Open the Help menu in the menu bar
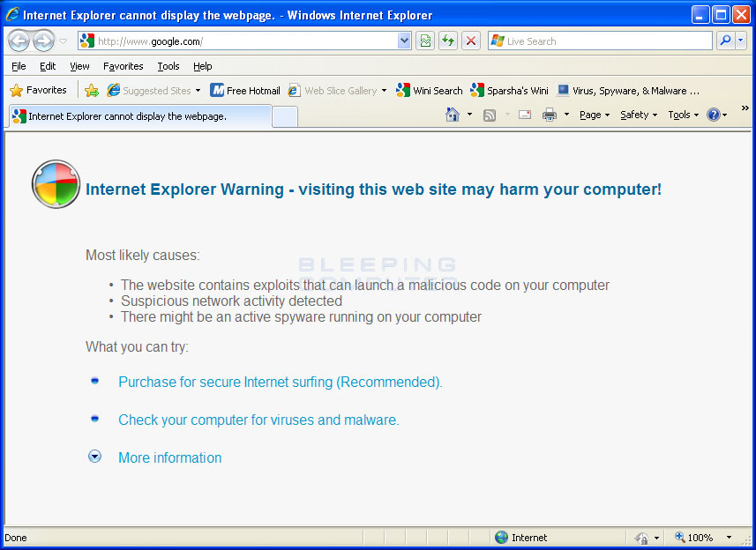Image resolution: width=756 pixels, height=550 pixels. tap(203, 66)
